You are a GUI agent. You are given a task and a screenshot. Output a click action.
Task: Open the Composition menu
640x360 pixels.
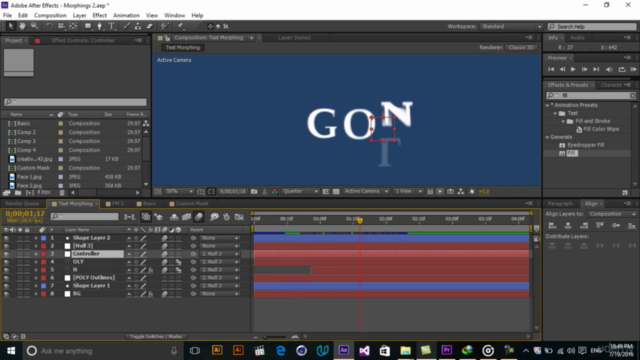(50, 16)
